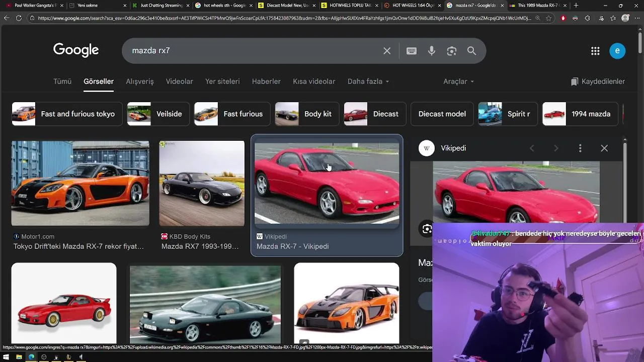Click the zoom magnifier in the address bar
644x362 pixels.
pos(537,18)
